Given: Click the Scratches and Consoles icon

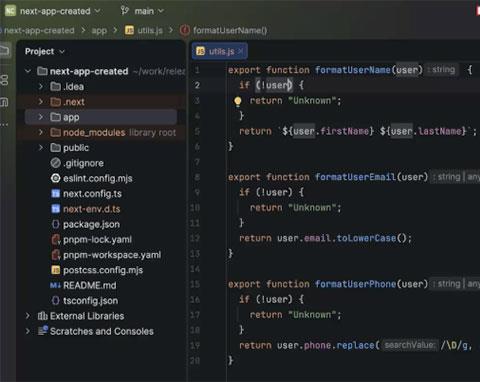Looking at the screenshot, I should point(43,330).
